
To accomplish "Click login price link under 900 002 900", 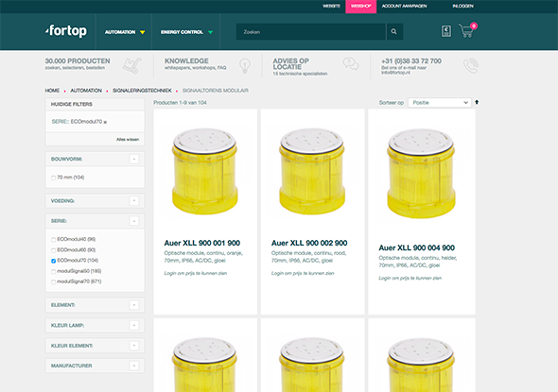I will 303,273.
